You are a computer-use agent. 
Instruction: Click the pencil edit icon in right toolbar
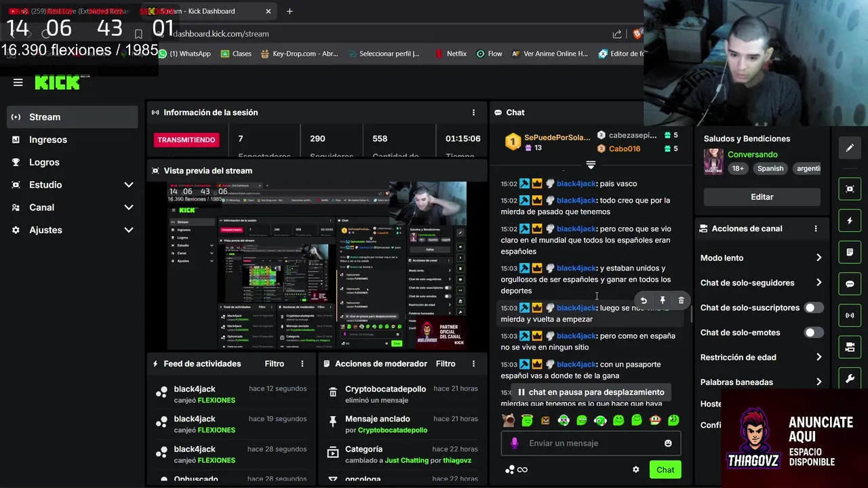coord(850,148)
